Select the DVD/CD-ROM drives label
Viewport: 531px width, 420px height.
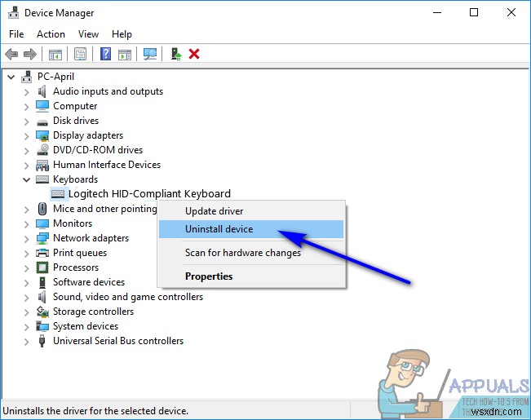(98, 150)
